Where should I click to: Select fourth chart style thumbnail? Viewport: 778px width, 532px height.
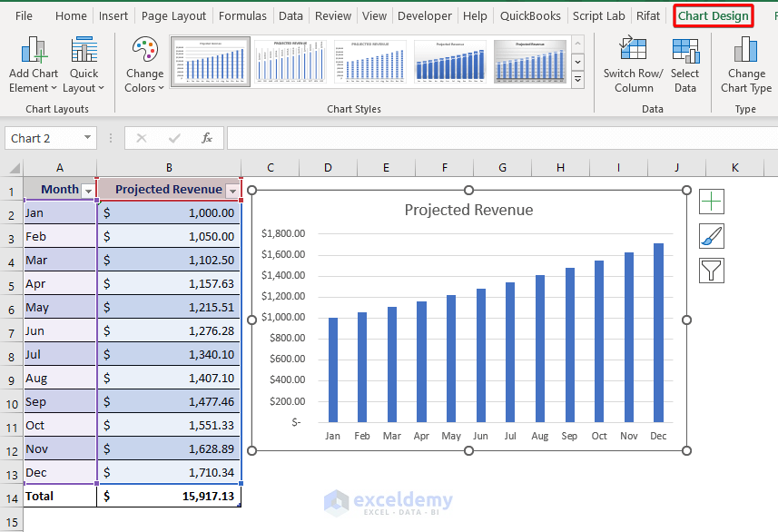click(450, 62)
